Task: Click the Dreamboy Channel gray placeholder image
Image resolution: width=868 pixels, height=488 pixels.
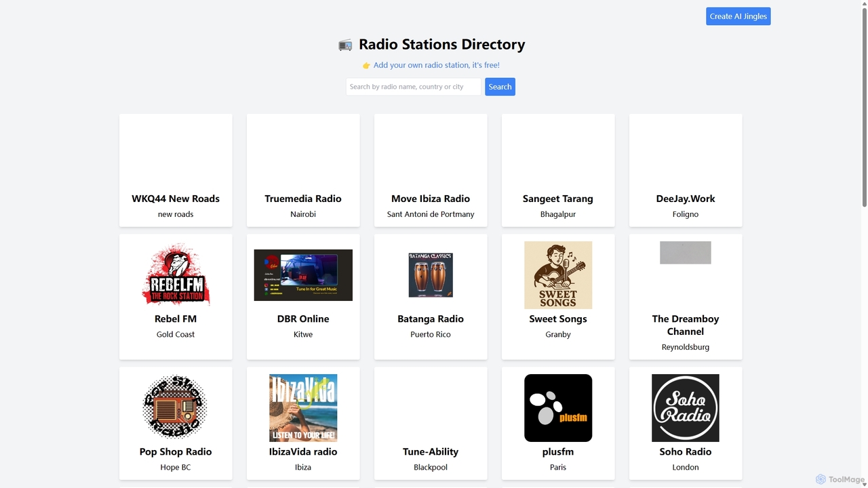Action: pyautogui.click(x=686, y=253)
